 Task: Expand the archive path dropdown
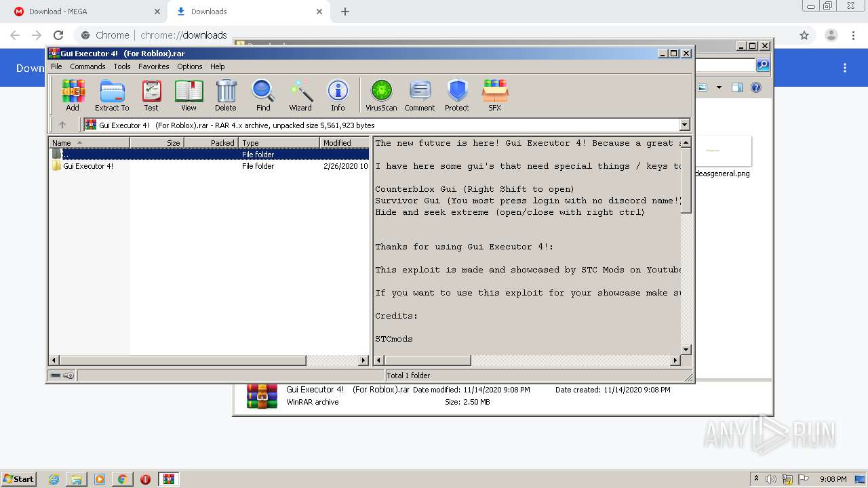tap(684, 125)
